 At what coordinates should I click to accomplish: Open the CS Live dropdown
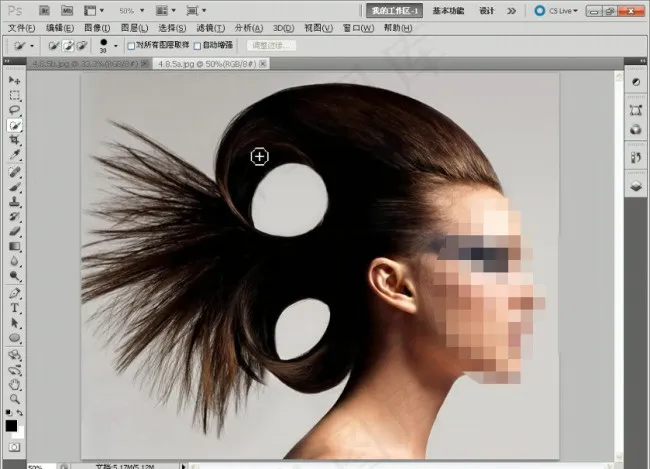point(556,11)
